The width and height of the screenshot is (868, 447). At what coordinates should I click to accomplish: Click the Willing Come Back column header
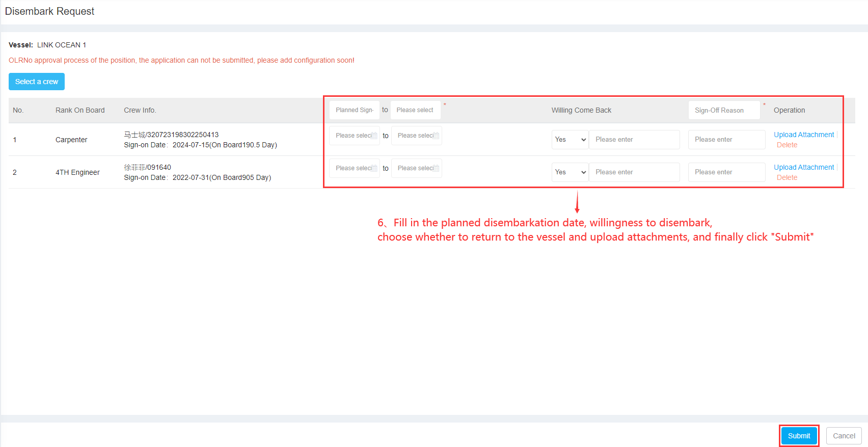581,110
